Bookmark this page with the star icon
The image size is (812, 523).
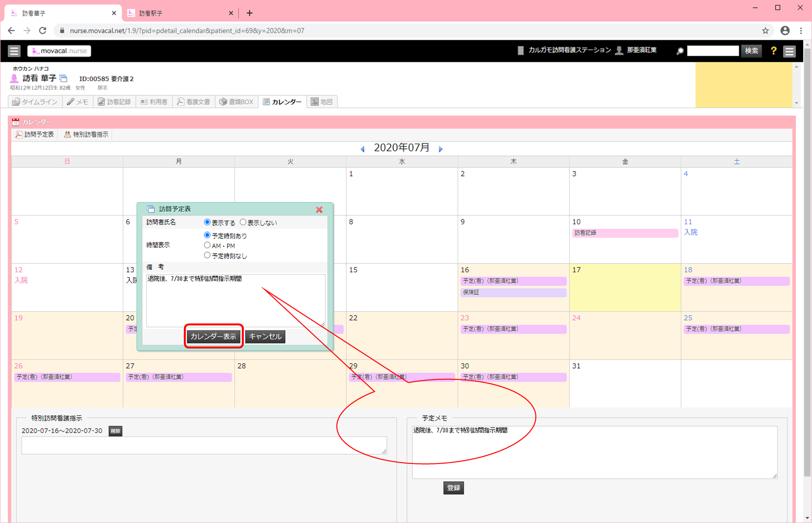(x=765, y=30)
